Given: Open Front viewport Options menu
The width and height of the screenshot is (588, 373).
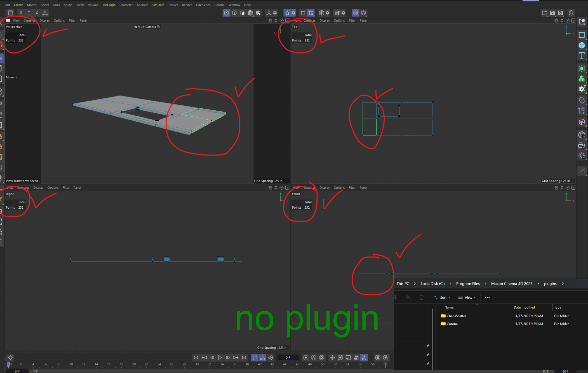Looking at the screenshot, I should [339, 188].
